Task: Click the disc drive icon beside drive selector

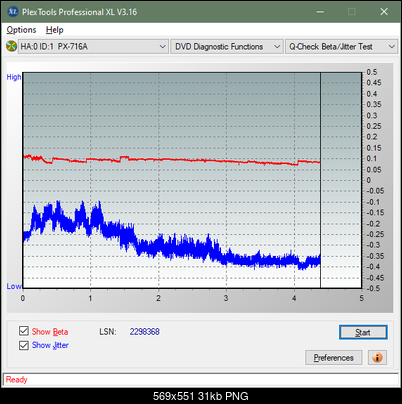Action: coord(11,46)
